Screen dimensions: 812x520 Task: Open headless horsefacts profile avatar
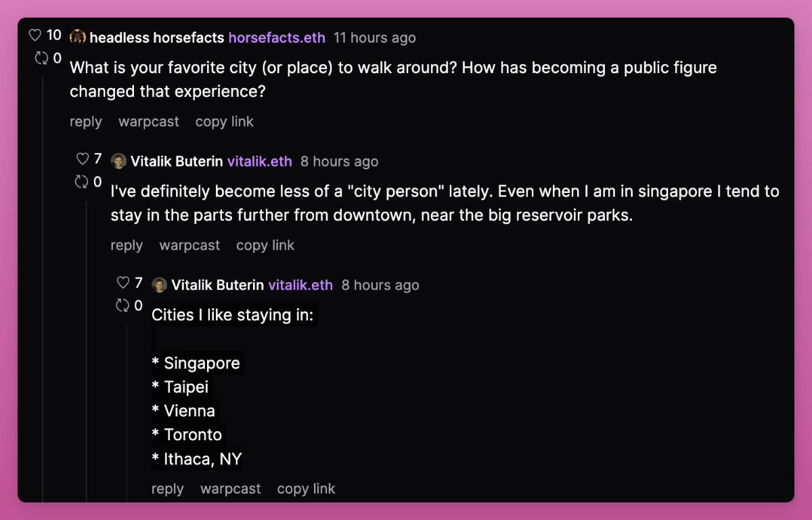tap(78, 37)
